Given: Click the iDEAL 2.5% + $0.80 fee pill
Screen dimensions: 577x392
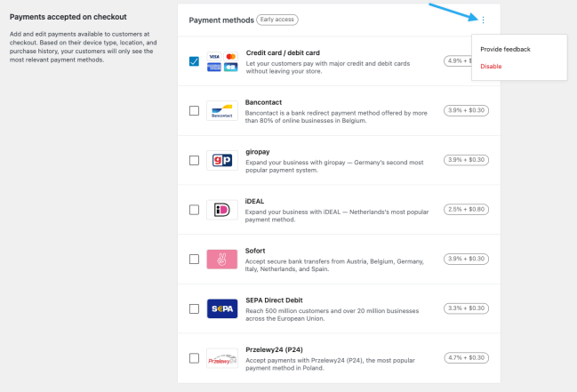Looking at the screenshot, I should (x=466, y=210).
